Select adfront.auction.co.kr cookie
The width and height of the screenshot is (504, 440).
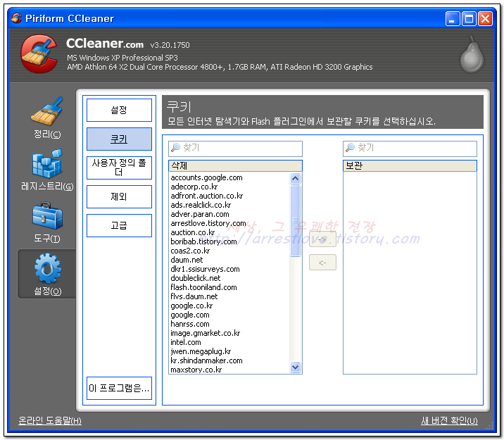coord(207,196)
